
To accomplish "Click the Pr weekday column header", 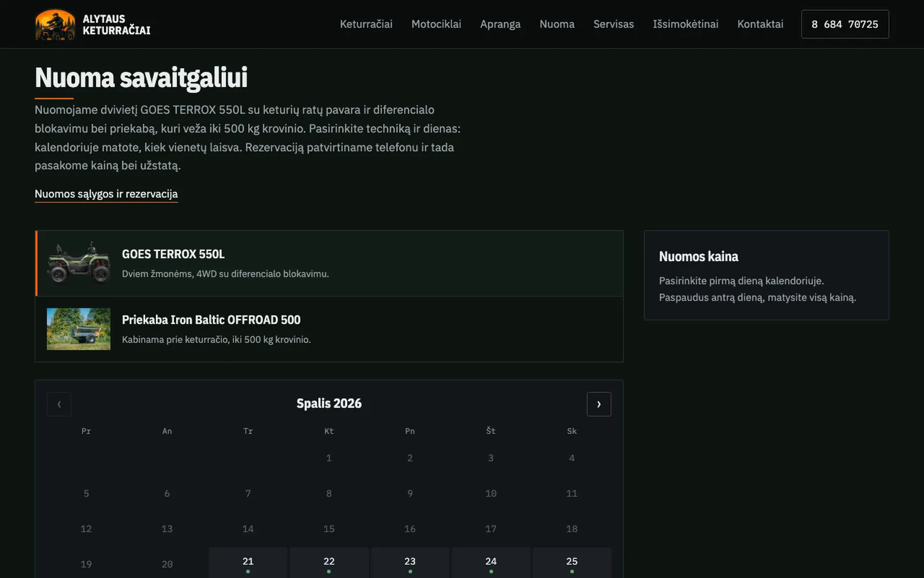I will (x=86, y=431).
